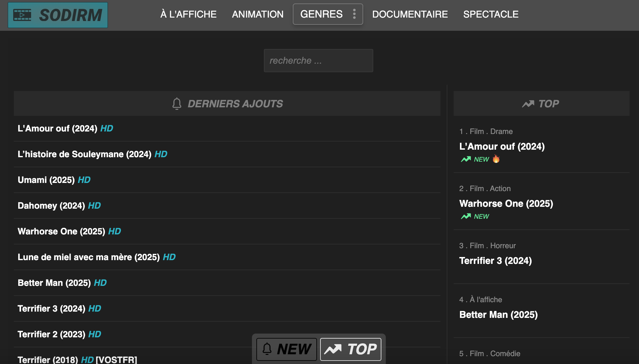This screenshot has height=364, width=639.
Task: Click the SODIRM film logo icon
Action: click(x=22, y=15)
